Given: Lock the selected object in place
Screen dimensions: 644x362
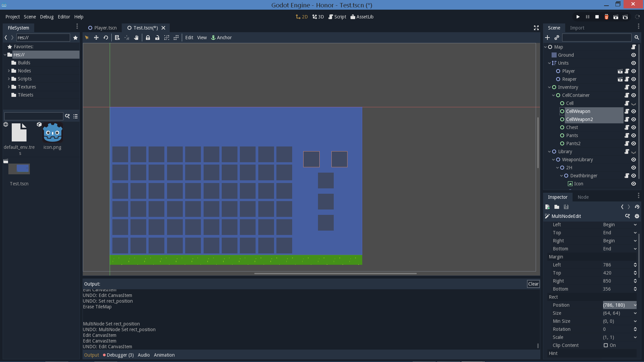Looking at the screenshot, I should pos(148,38).
